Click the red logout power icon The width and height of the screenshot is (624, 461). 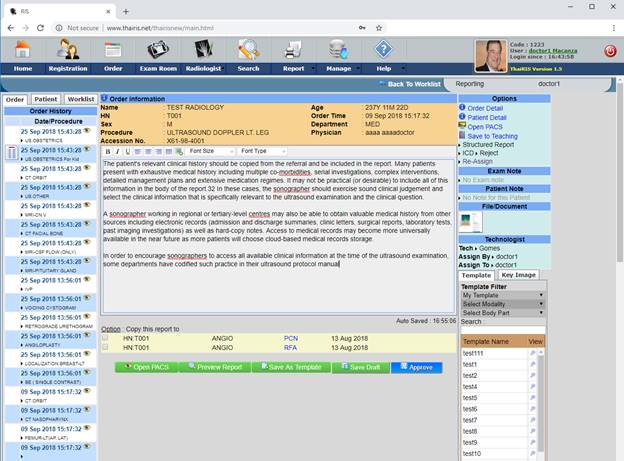point(610,51)
